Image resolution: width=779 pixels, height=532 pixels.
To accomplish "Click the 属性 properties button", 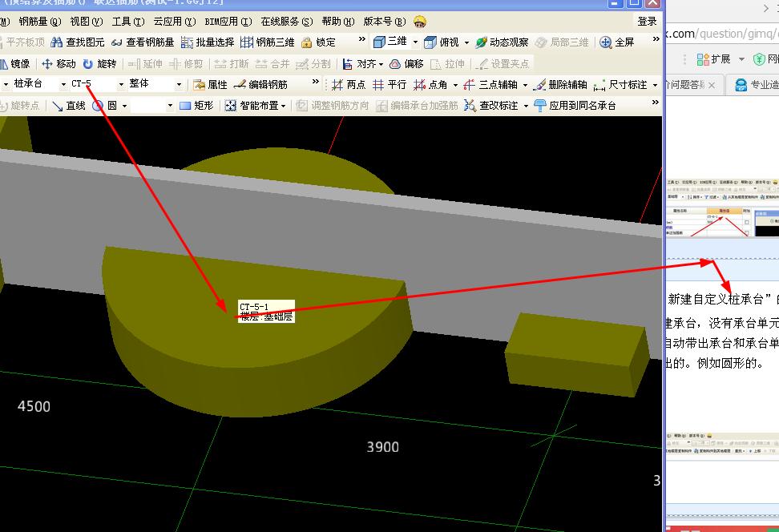I will pyautogui.click(x=211, y=85).
